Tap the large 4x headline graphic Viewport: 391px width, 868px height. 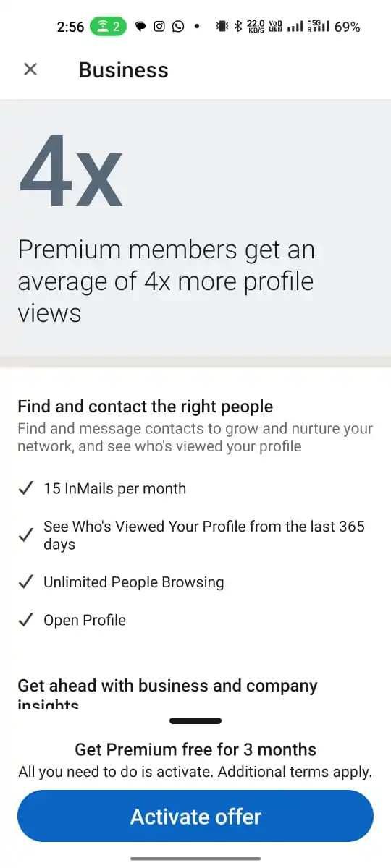point(70,171)
